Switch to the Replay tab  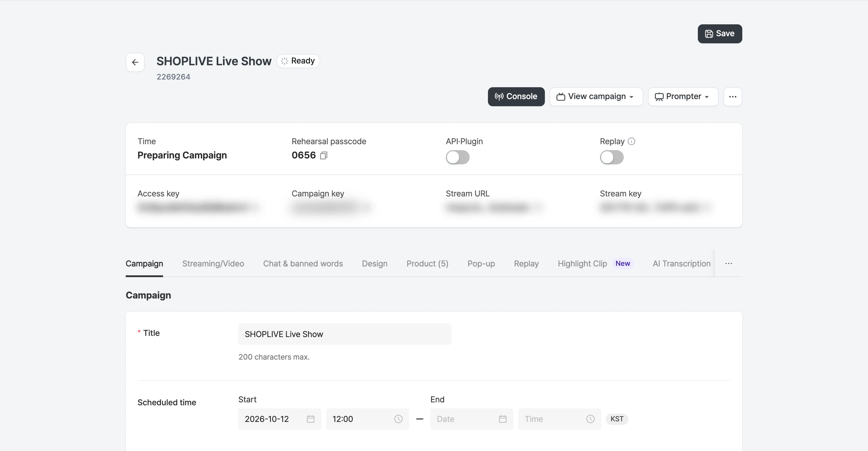point(526,263)
